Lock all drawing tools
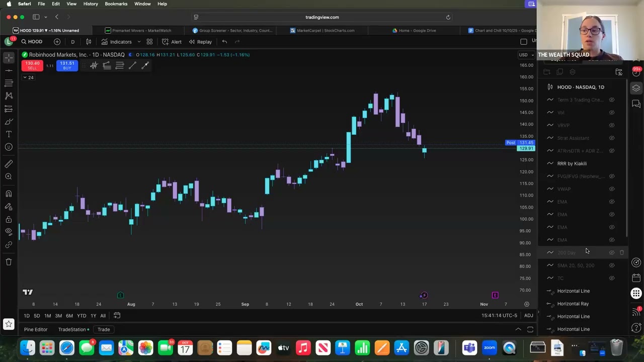 [9, 220]
